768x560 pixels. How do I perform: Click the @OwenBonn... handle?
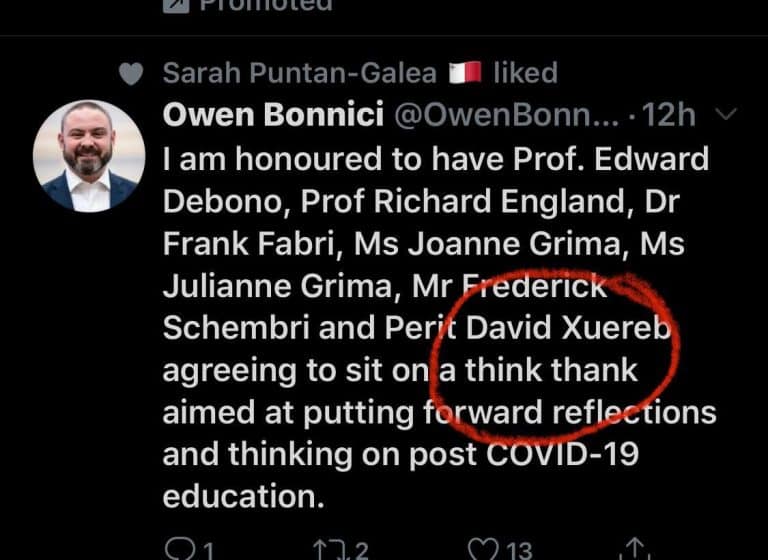coord(507,116)
